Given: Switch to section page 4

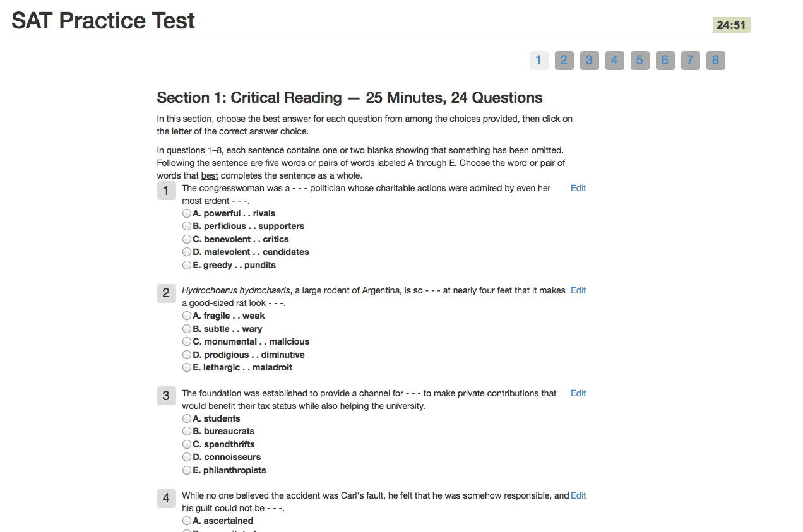Looking at the screenshot, I should coord(614,61).
